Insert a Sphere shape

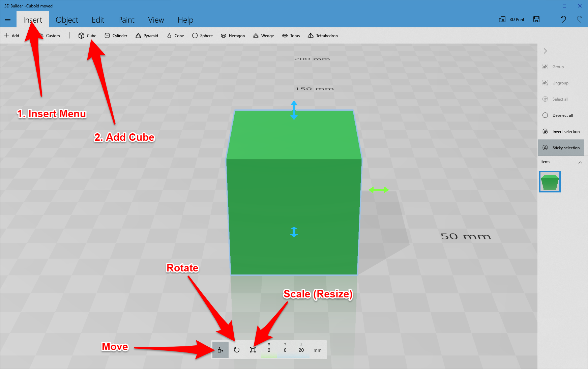[202, 35]
